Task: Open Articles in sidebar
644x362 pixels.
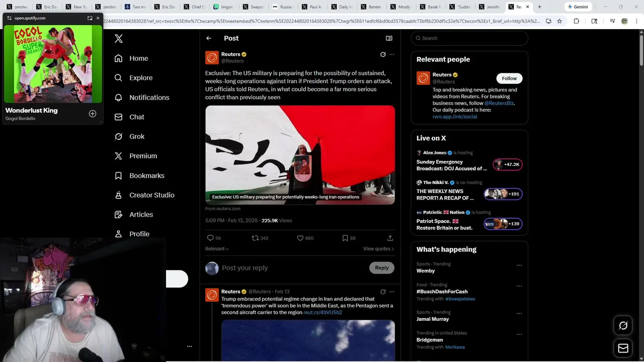Action: point(133,214)
